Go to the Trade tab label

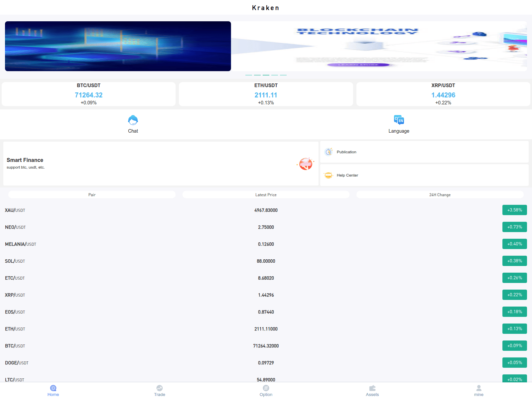pyautogui.click(x=160, y=395)
